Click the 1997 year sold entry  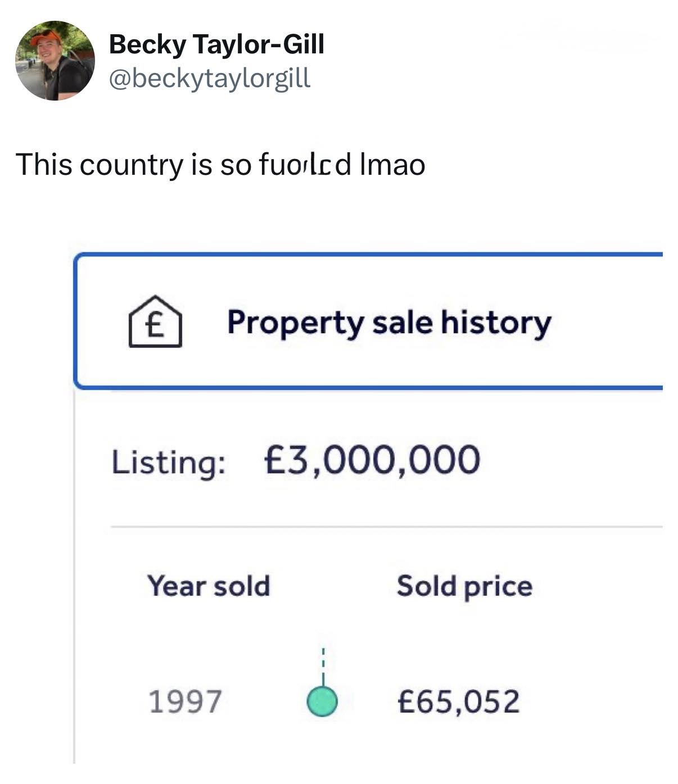click(x=185, y=701)
